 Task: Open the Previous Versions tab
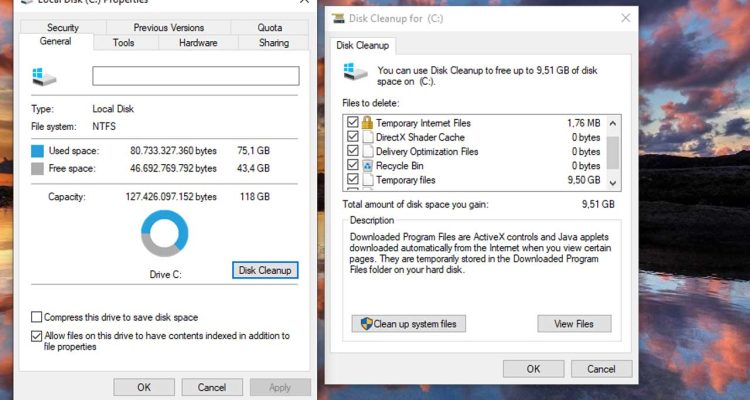(x=168, y=27)
